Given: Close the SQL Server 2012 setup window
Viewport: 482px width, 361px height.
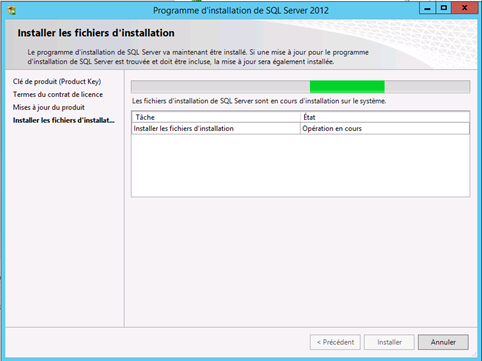Looking at the screenshot, I should (x=465, y=8).
